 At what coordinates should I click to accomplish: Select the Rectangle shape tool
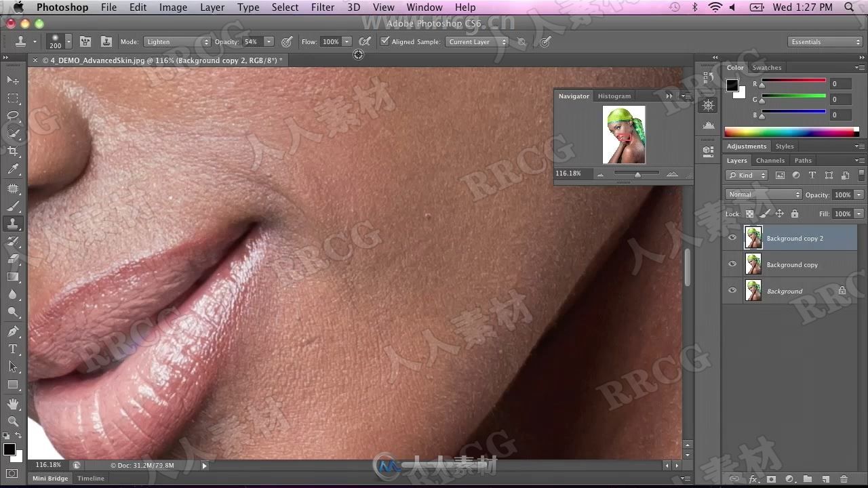coord(13,384)
